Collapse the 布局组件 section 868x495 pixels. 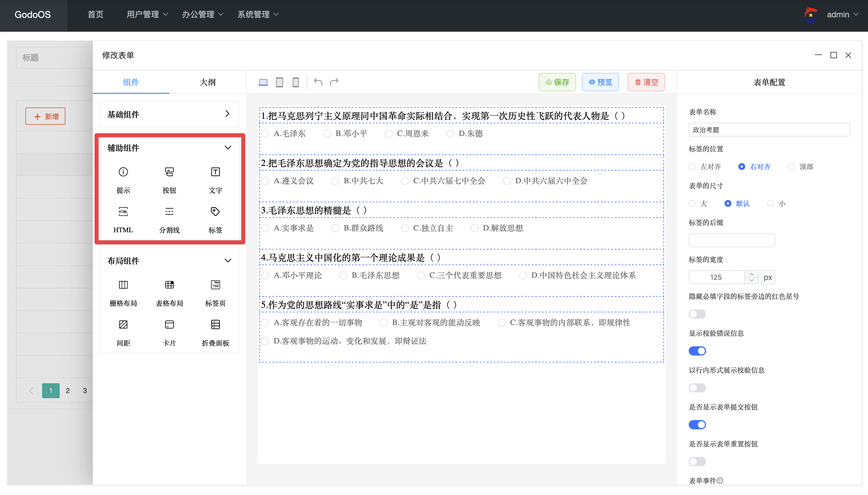(x=169, y=260)
